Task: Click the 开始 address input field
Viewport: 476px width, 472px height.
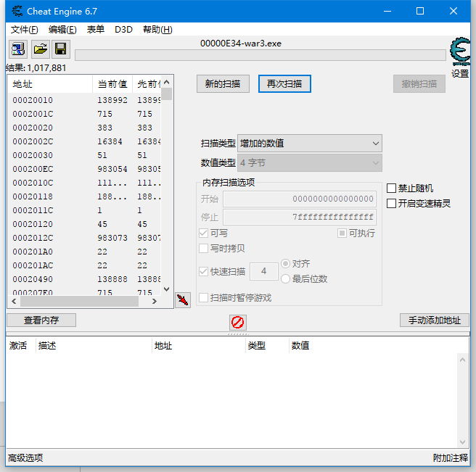Action: click(300, 199)
